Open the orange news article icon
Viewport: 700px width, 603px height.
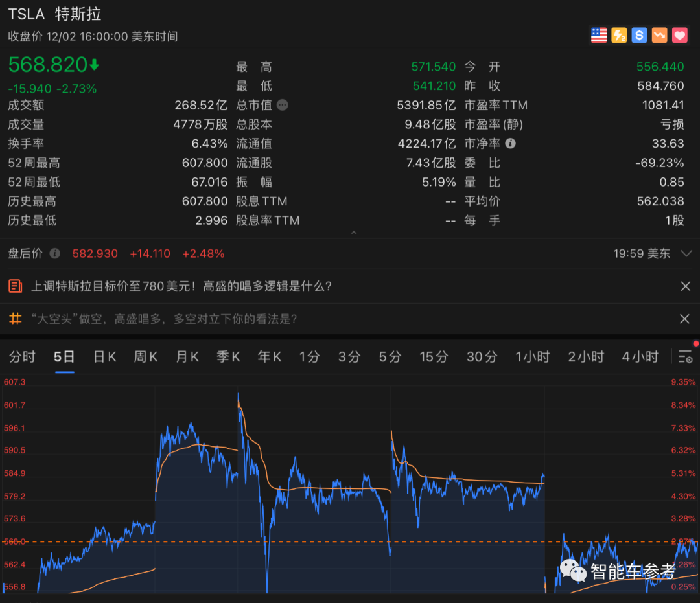point(15,286)
